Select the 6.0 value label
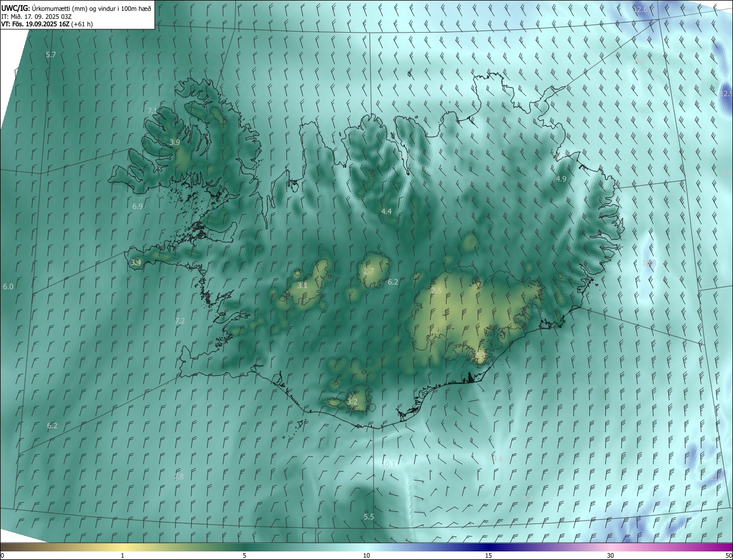Image resolution: width=733 pixels, height=560 pixels. [x=8, y=286]
